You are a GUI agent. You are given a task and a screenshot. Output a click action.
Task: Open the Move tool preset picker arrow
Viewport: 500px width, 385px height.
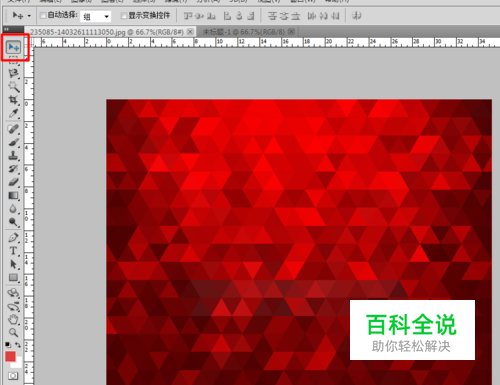[x=29, y=16]
